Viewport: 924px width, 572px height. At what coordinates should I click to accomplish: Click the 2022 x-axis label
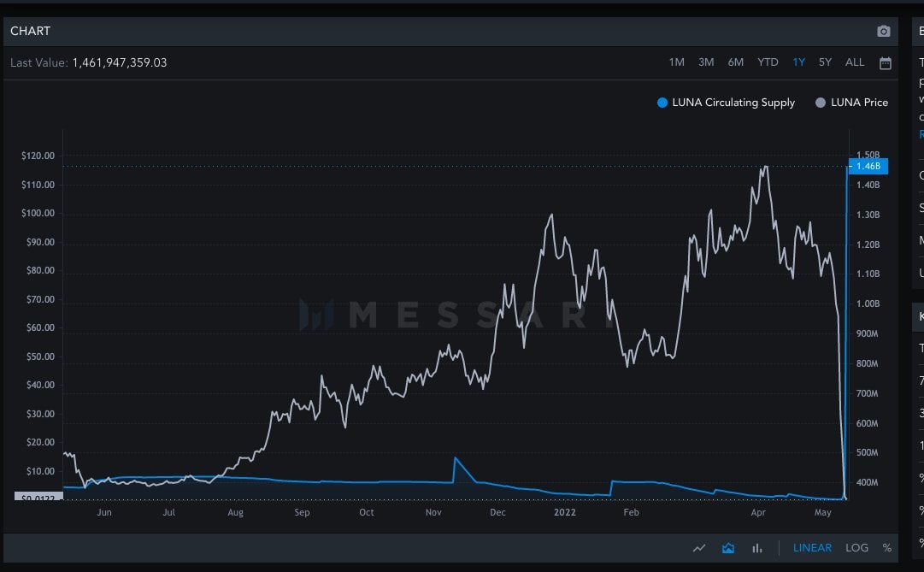click(x=564, y=512)
